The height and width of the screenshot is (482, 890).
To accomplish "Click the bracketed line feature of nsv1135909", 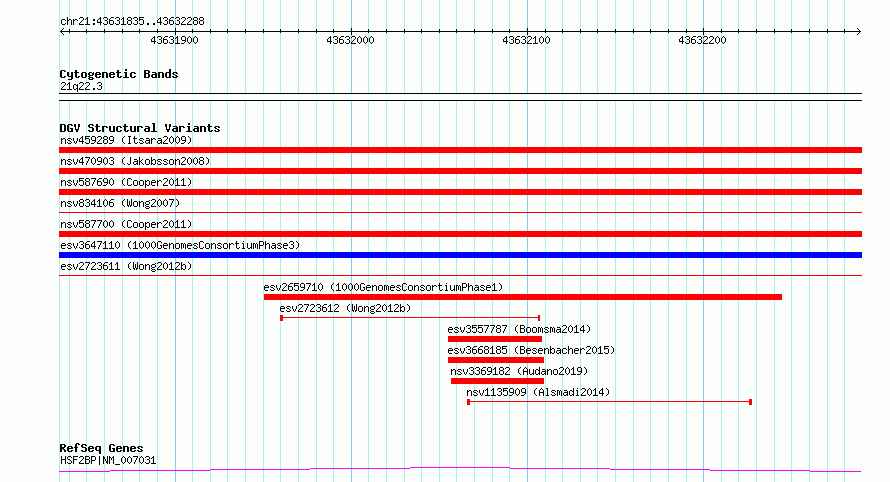I will tap(610, 402).
